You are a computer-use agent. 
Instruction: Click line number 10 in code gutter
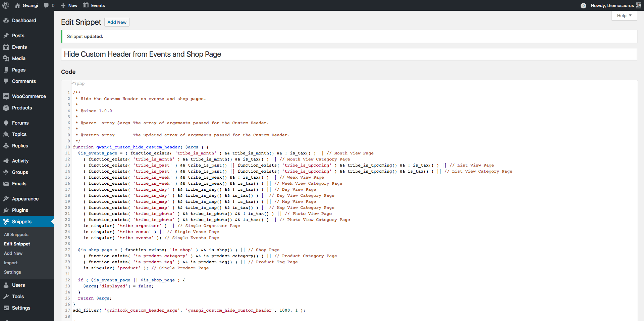67,147
